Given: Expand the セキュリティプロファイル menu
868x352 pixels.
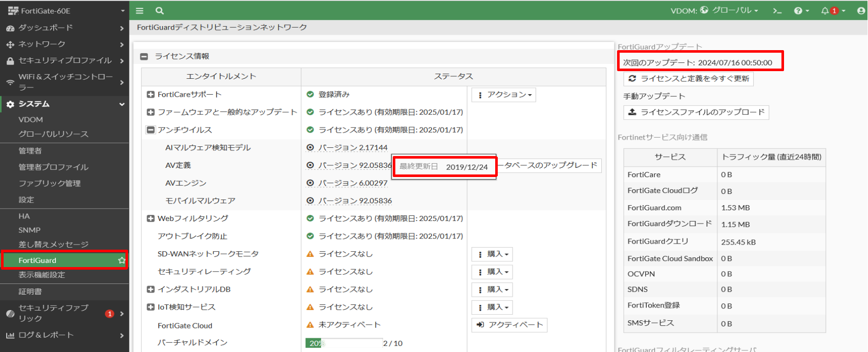Looking at the screenshot, I should click(65, 60).
